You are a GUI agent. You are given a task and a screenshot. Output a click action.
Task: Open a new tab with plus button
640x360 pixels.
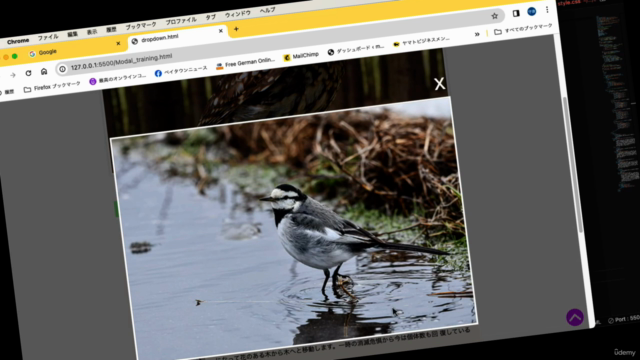pos(236,29)
